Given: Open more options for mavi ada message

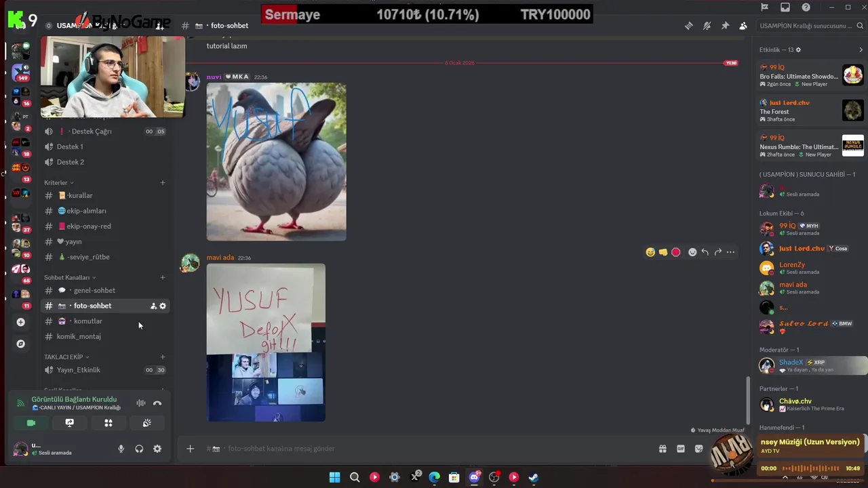Looking at the screenshot, I should (x=730, y=252).
